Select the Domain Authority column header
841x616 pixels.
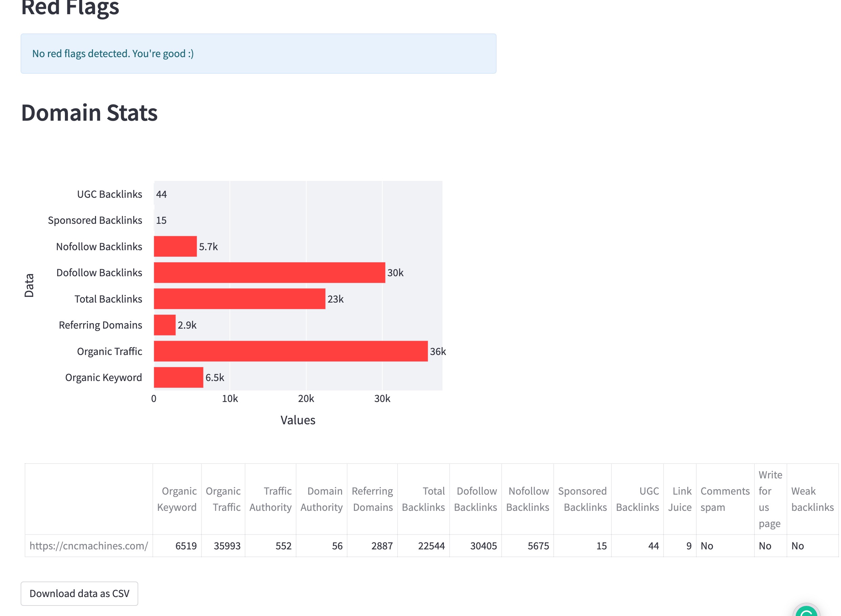322,499
